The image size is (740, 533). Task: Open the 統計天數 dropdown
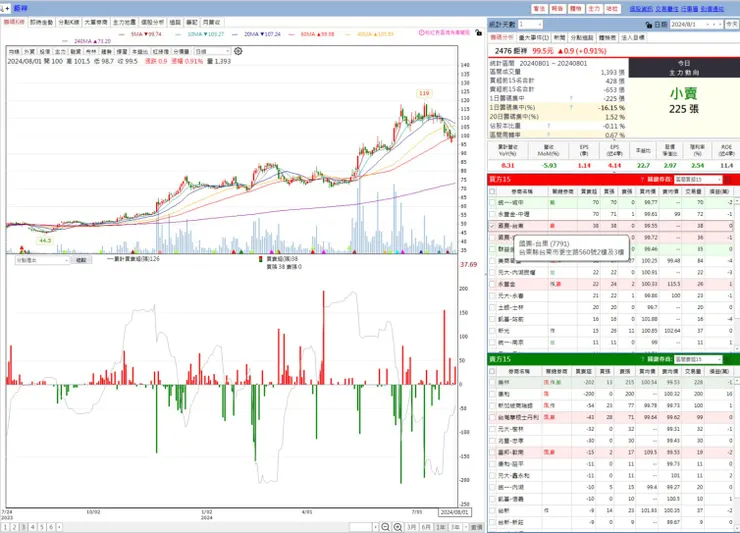click(530, 24)
